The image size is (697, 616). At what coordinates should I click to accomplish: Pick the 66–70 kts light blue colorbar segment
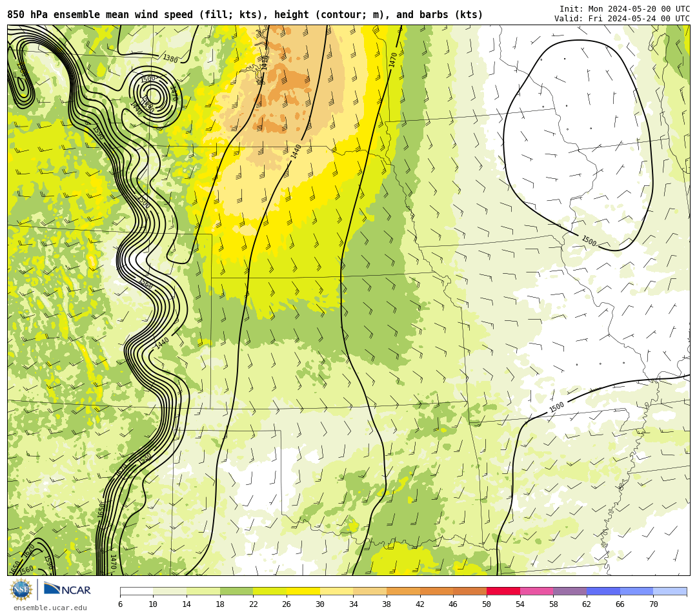636,591
